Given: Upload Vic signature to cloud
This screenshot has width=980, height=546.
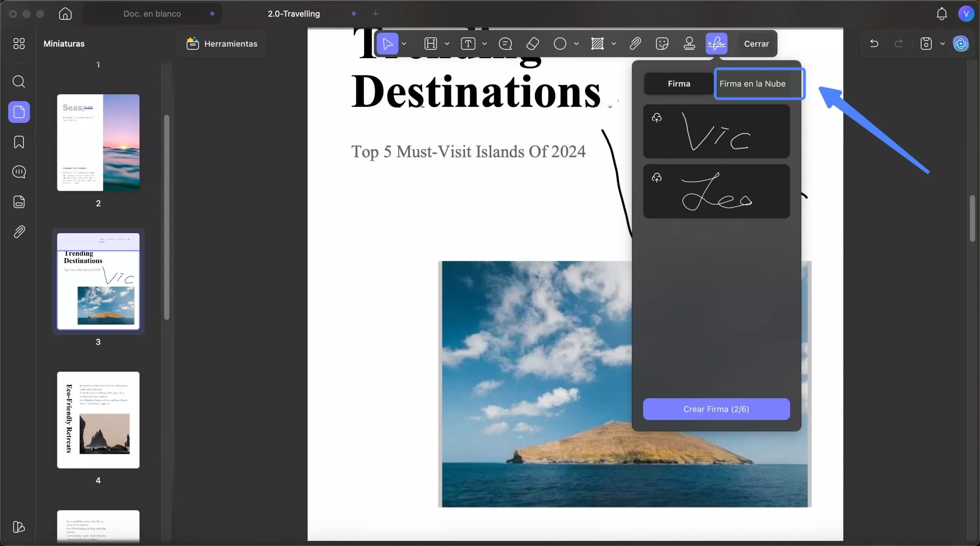Looking at the screenshot, I should click(x=657, y=118).
